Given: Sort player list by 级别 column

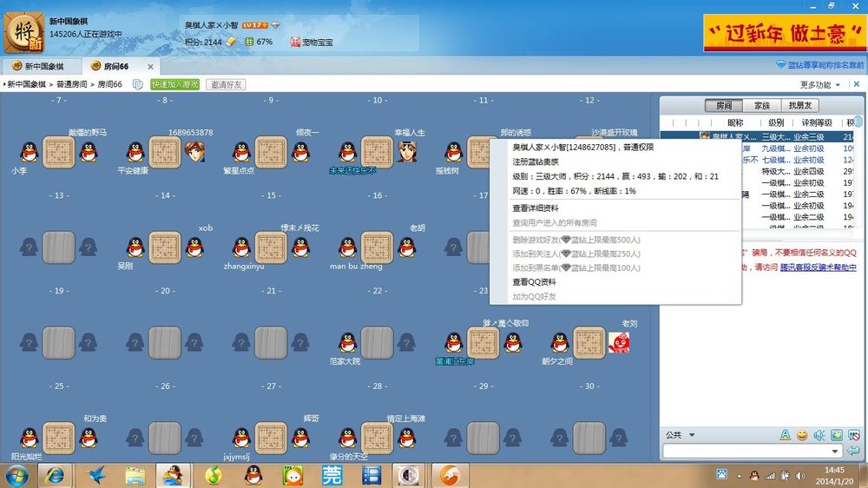Looking at the screenshot, I should (x=776, y=122).
